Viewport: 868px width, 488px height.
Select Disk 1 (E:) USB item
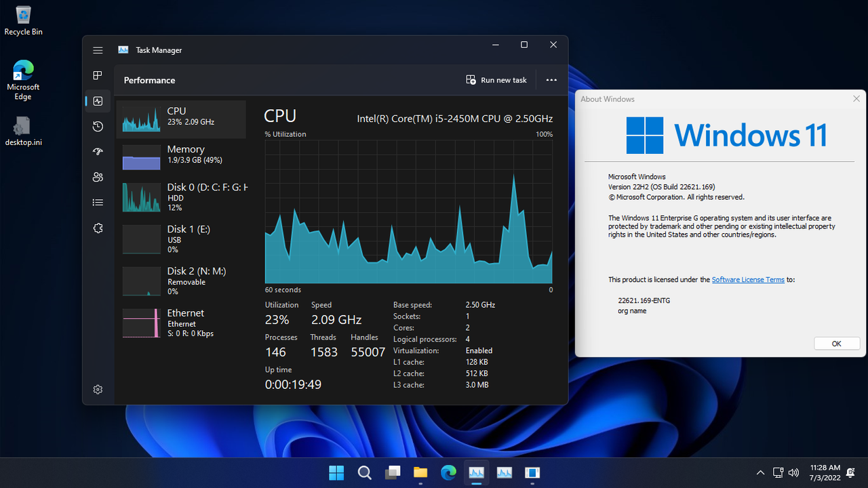[181, 239]
